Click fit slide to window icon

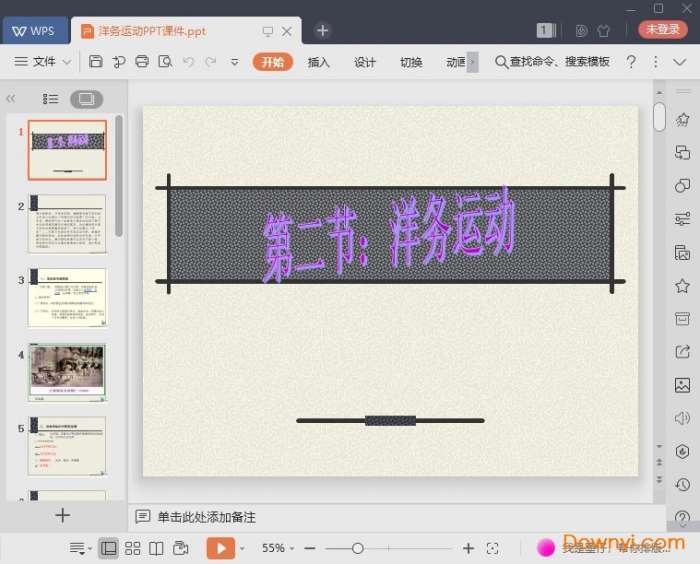point(492,548)
